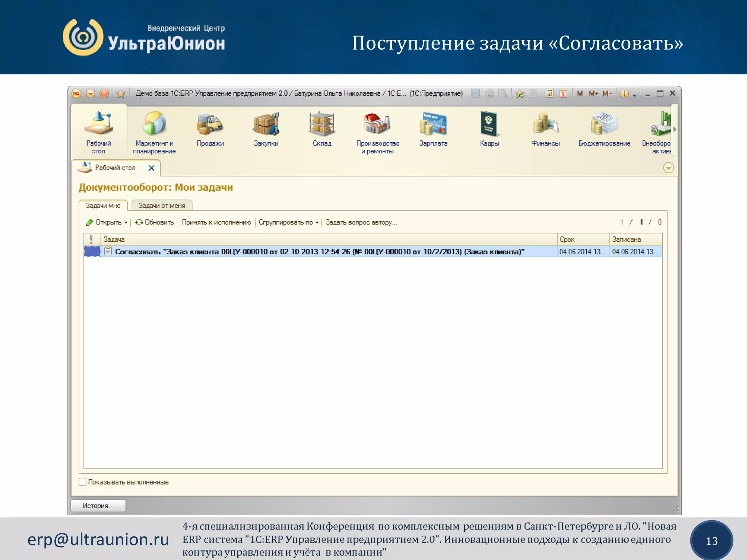The width and height of the screenshot is (747, 560).
Task: Expand the arrow next to the info icon
Action: [x=635, y=95]
